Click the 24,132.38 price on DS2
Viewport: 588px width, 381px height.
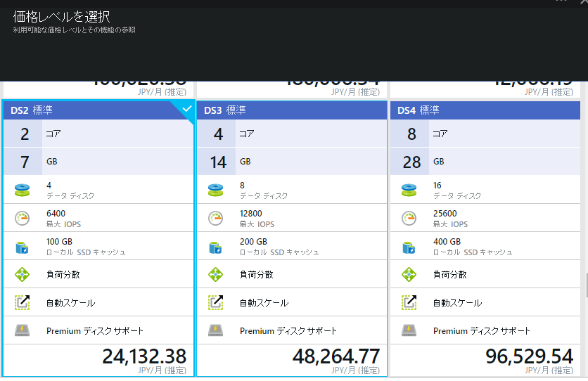click(144, 356)
